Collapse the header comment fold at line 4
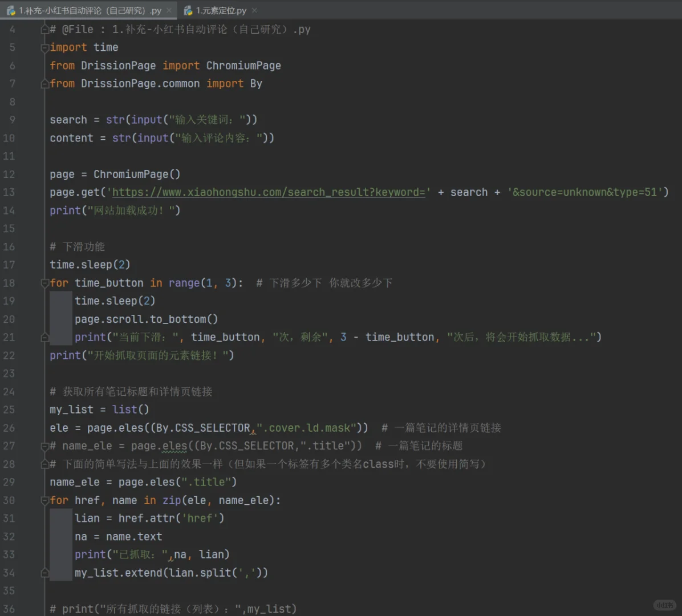 pos(44,30)
